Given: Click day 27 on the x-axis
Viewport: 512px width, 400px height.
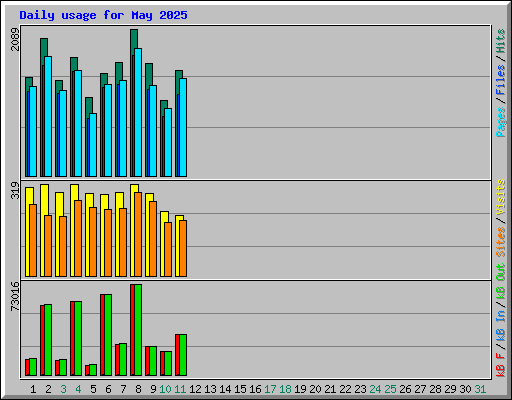Looking at the screenshot, I should coord(420,389).
